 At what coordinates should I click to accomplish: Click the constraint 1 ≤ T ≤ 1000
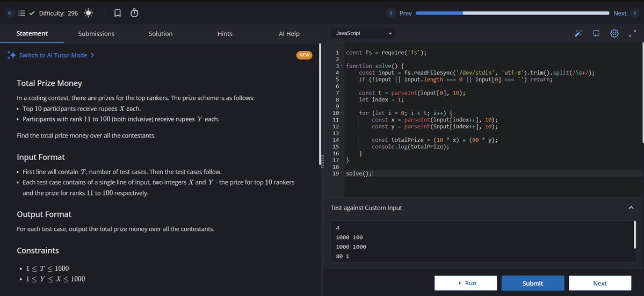coord(47,269)
